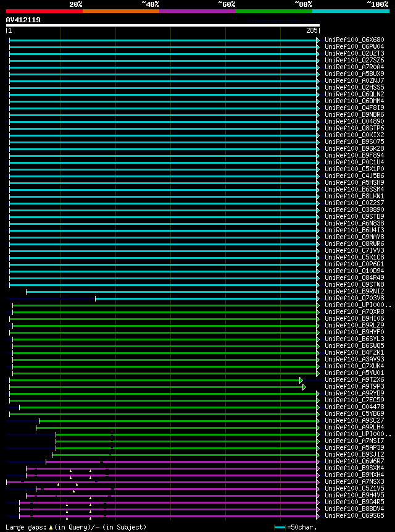This screenshot has width=395, height=532.
Task: Click the cyan alignment bar for Q703V8
Action: (x=206, y=298)
